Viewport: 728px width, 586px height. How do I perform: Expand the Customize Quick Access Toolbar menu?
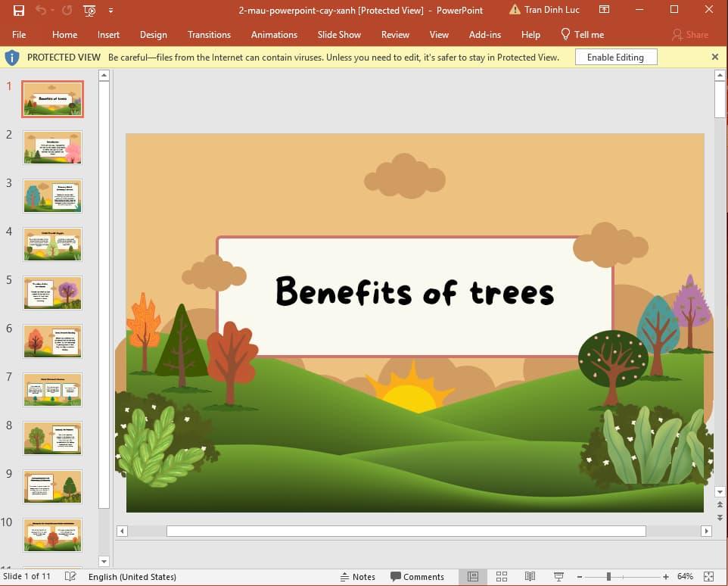tap(110, 11)
